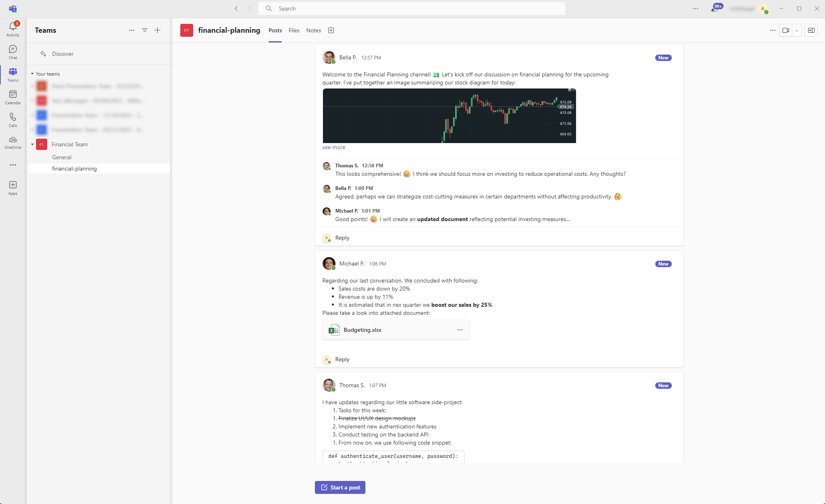Open meet options dropdown arrow
Image resolution: width=825 pixels, height=504 pixels.
[x=797, y=30]
